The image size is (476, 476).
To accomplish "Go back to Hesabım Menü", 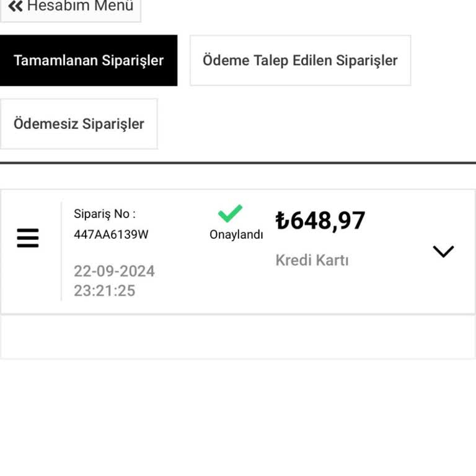I will click(x=71, y=7).
